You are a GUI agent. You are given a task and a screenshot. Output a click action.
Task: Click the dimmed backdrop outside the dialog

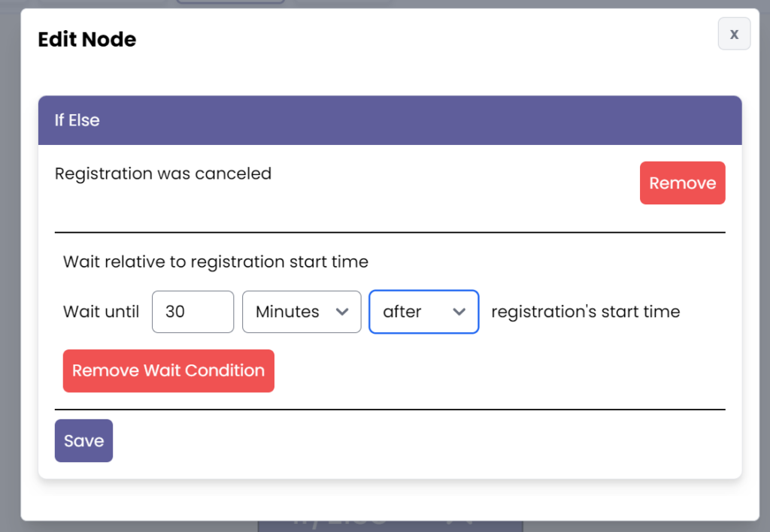click(10, 301)
